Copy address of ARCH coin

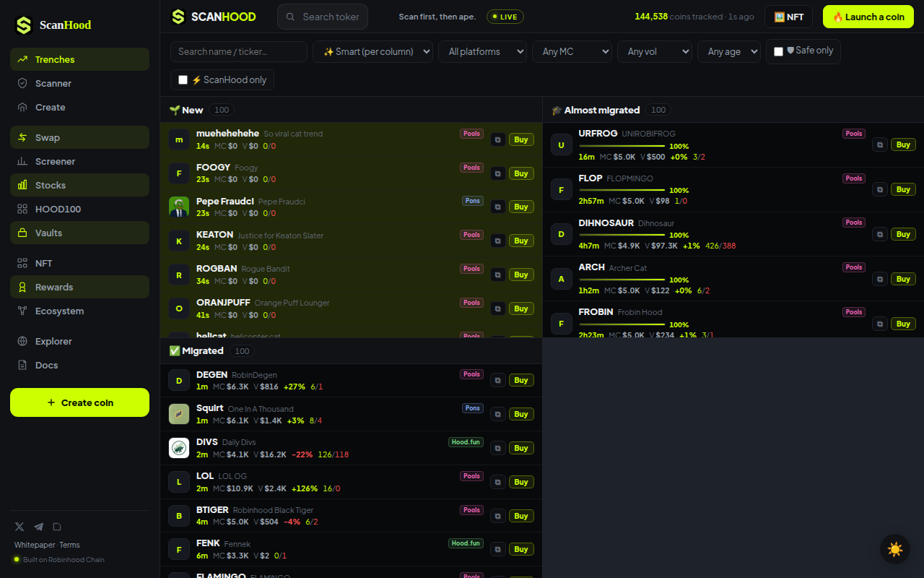(880, 279)
